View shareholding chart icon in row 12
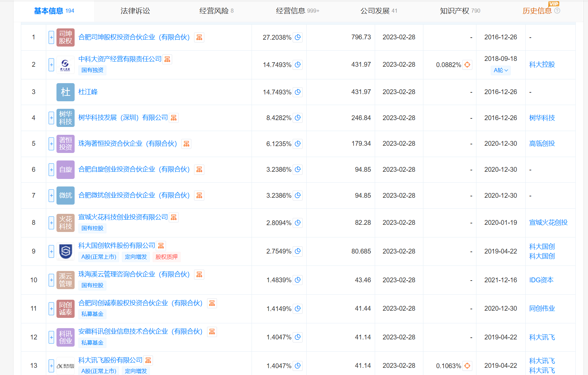This screenshot has height=375, width=588. point(298,337)
